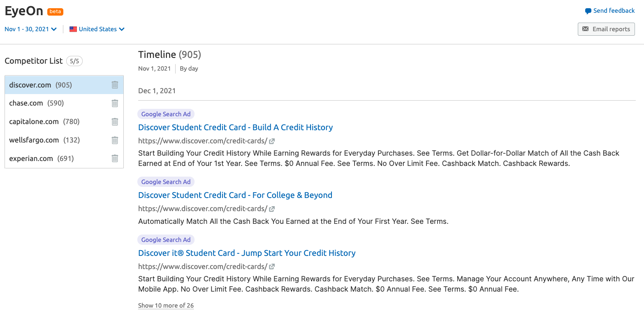Click trash icon for chase.com

115,103
